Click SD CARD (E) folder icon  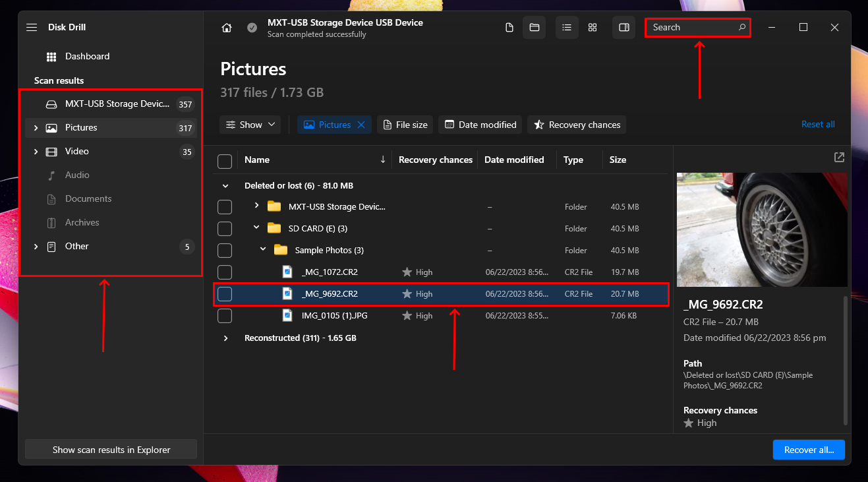point(274,228)
